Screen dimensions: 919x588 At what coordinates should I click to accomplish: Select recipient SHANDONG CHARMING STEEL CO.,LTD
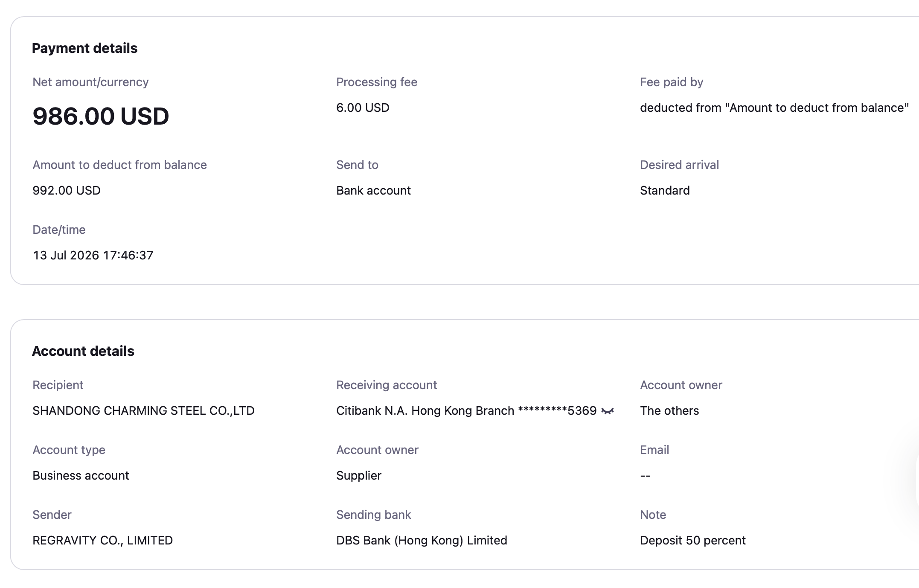(x=143, y=410)
